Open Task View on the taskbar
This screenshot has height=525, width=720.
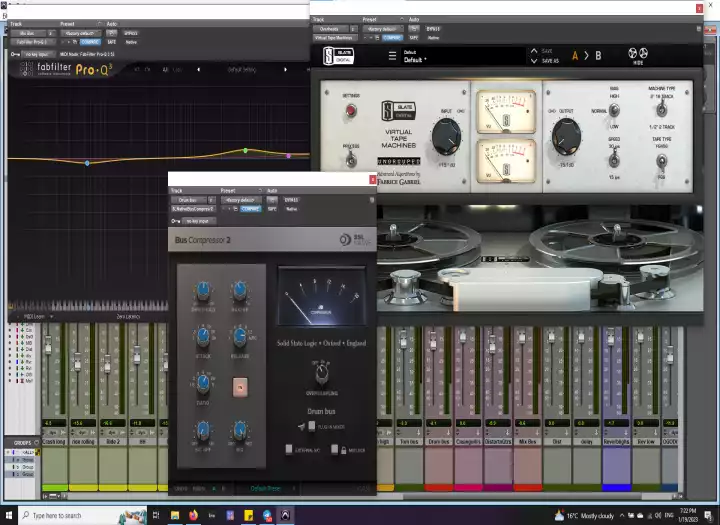pos(156,515)
